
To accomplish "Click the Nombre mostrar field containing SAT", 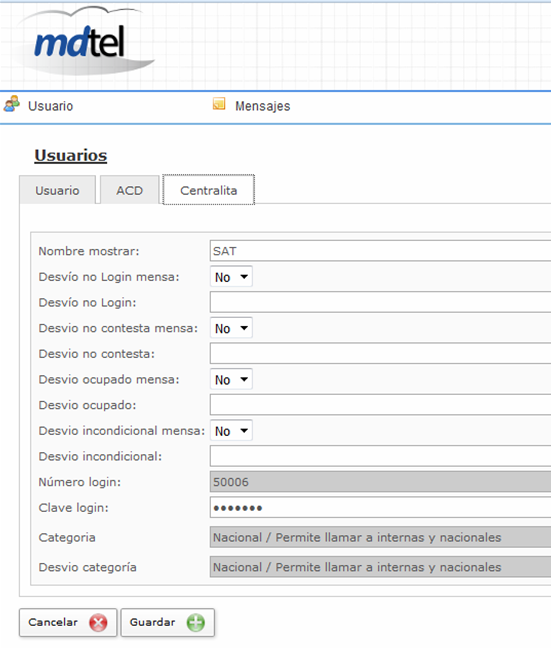I will tap(380, 251).
